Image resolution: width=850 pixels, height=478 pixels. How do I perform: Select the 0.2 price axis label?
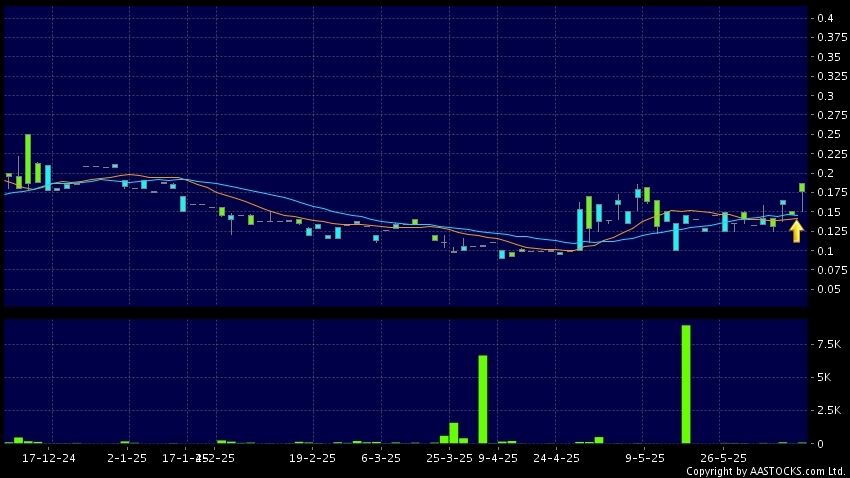tap(825, 173)
